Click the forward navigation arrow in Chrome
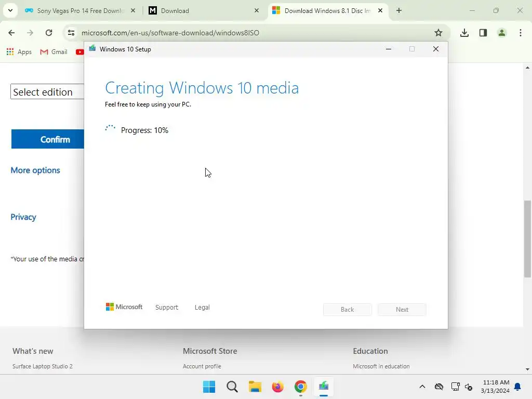The image size is (532, 399). [30, 33]
